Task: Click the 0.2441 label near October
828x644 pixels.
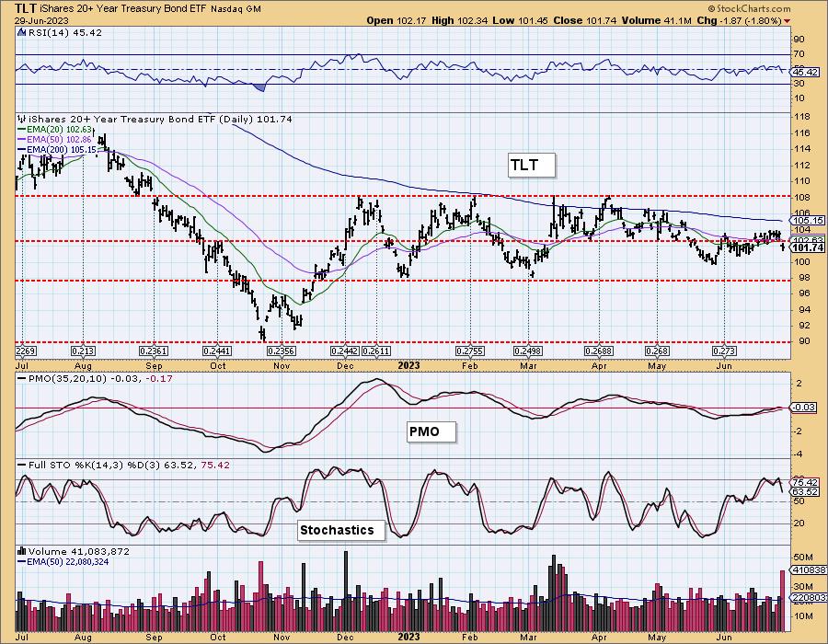Action: (217, 351)
